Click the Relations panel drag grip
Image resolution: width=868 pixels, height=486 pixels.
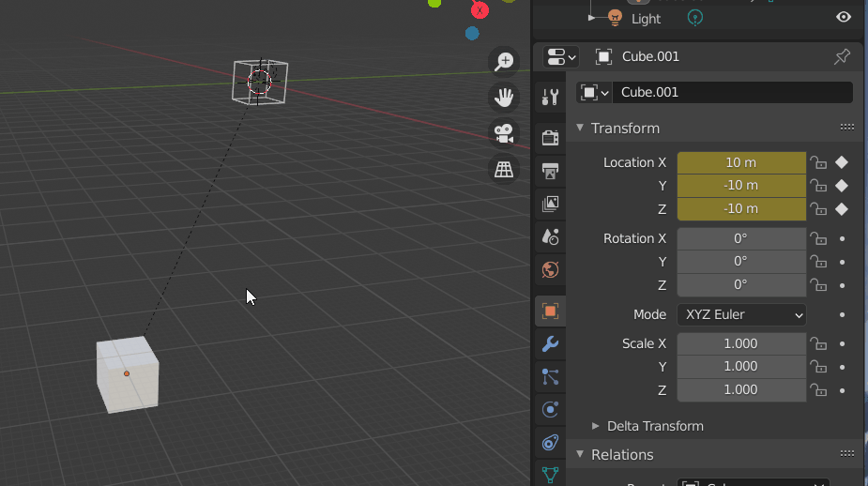point(847,454)
